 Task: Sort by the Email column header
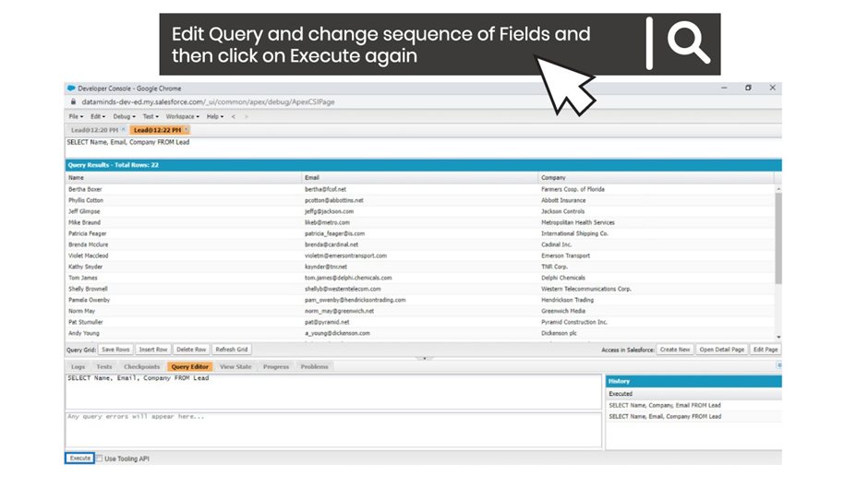[419, 178]
